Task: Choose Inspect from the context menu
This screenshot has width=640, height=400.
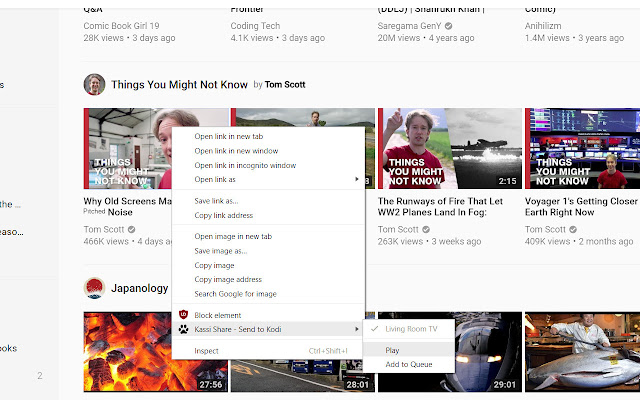Action: pos(268,351)
